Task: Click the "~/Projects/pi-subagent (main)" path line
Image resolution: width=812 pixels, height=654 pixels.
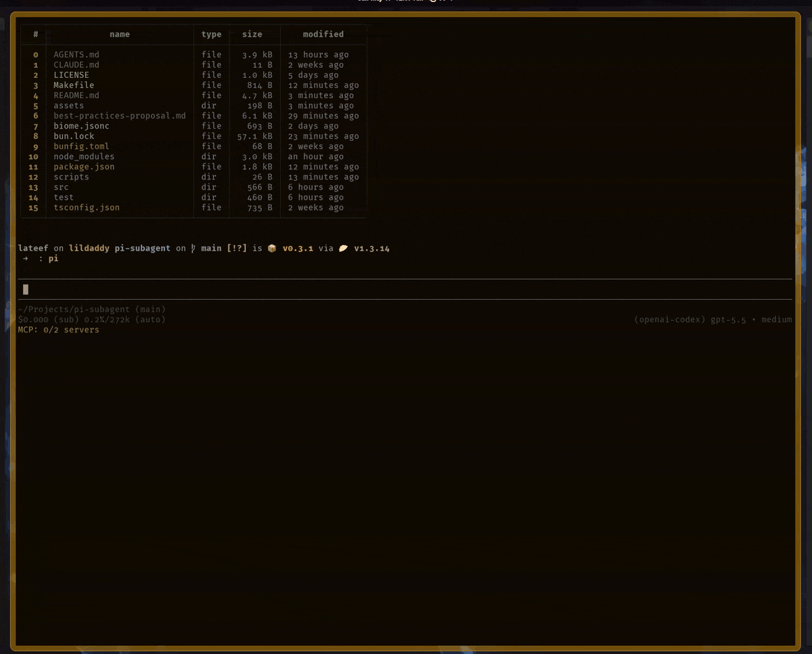Action: coord(92,309)
